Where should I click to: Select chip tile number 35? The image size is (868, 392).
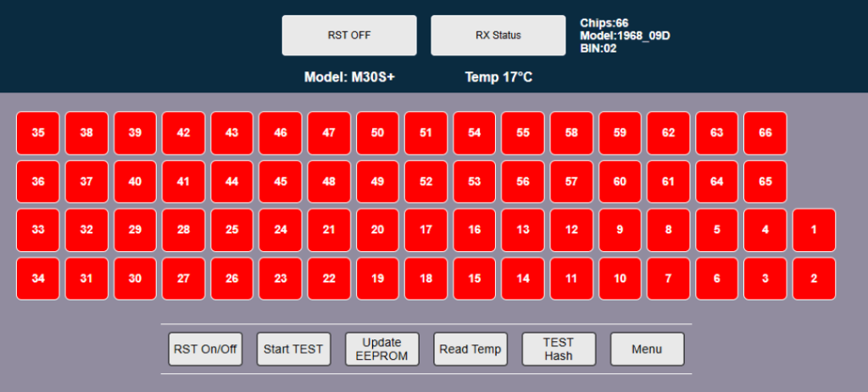tap(38, 133)
